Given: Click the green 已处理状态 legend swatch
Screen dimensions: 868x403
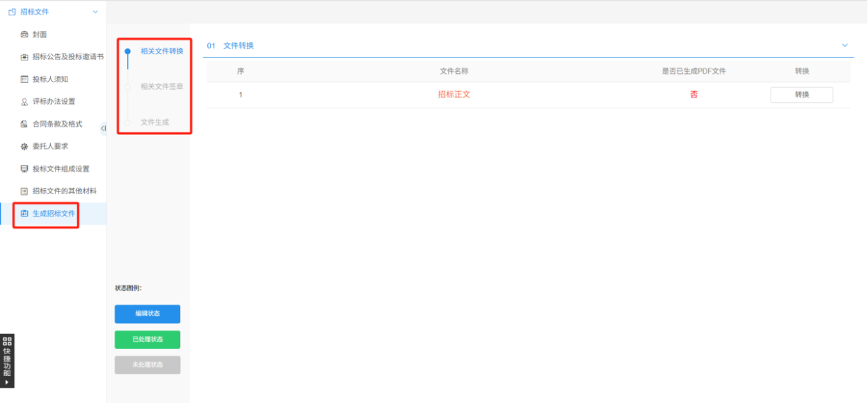Looking at the screenshot, I should (x=147, y=340).
